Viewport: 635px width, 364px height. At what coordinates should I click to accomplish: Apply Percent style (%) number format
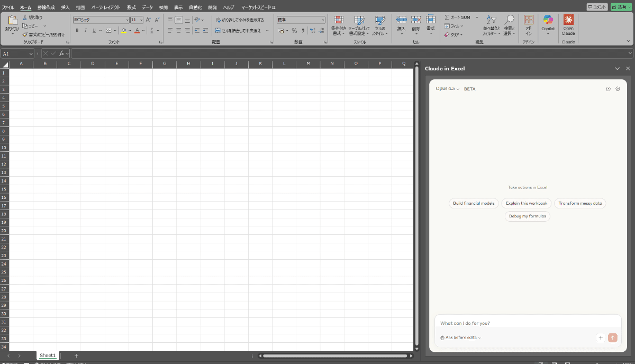(x=294, y=31)
